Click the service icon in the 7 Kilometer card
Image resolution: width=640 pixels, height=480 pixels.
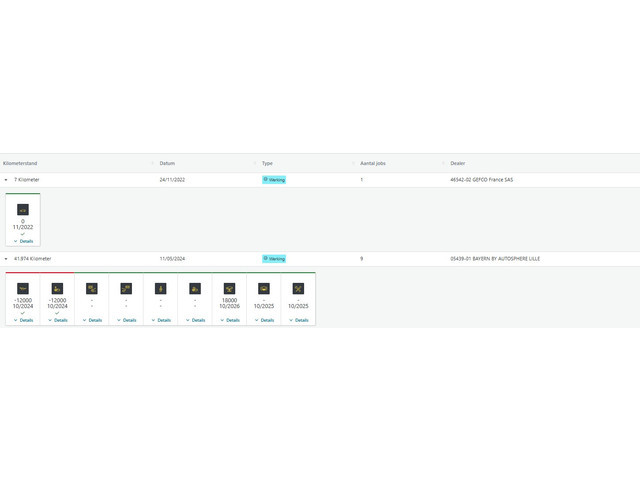[23, 209]
